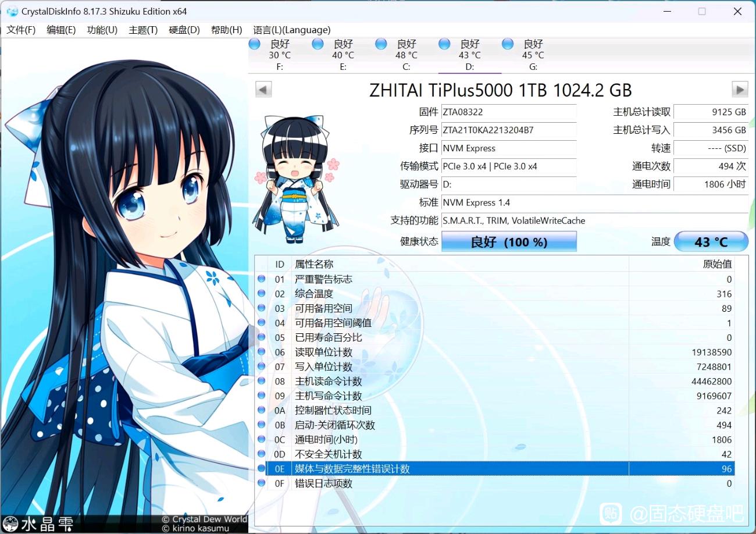Click the 43 °C temperature button
This screenshot has height=534, width=756.
pos(711,241)
